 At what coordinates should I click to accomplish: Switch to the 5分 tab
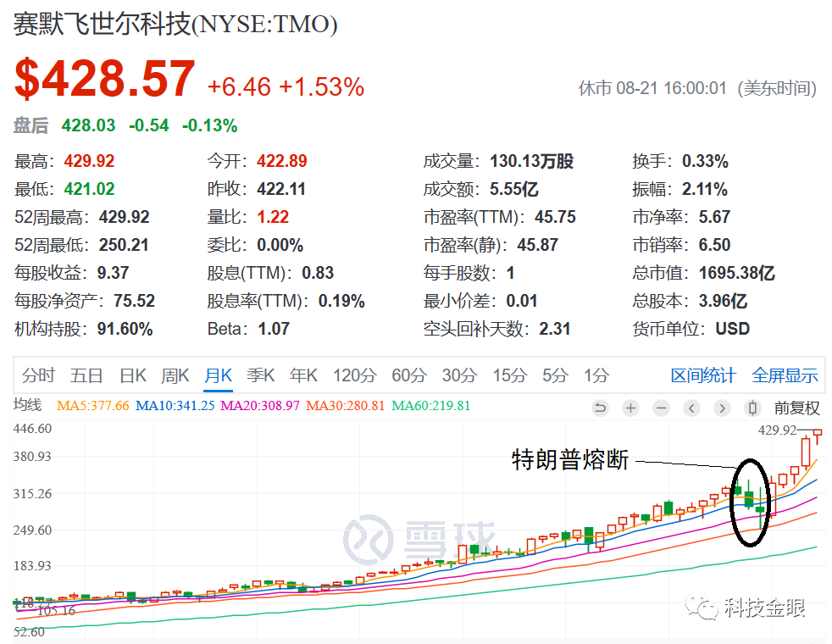tap(555, 375)
